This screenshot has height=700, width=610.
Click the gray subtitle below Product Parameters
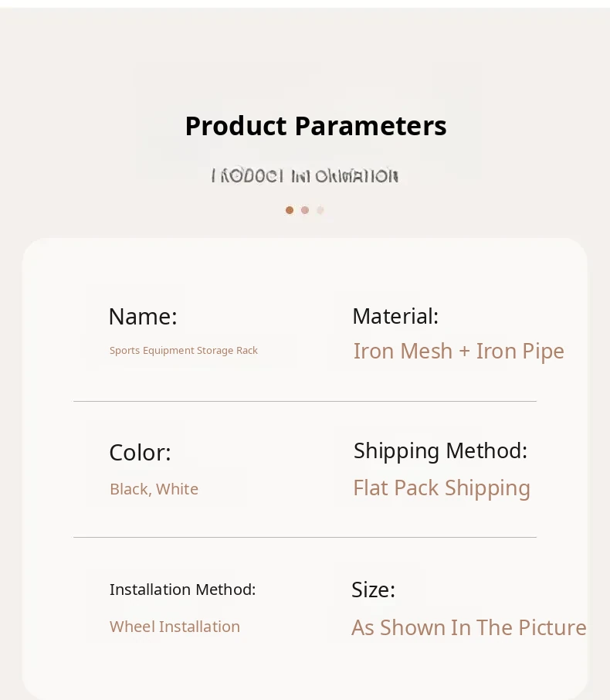[304, 176]
